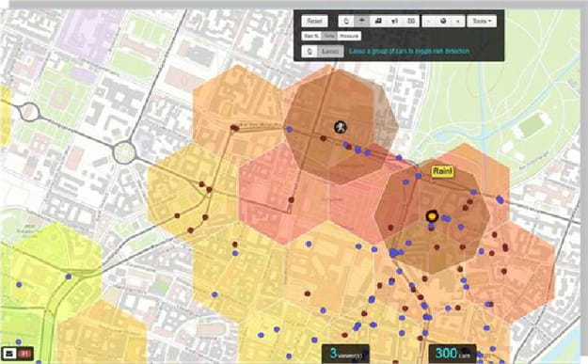Click the truck vehicle icon in toolbar
The height and width of the screenshot is (364, 588).
click(378, 21)
